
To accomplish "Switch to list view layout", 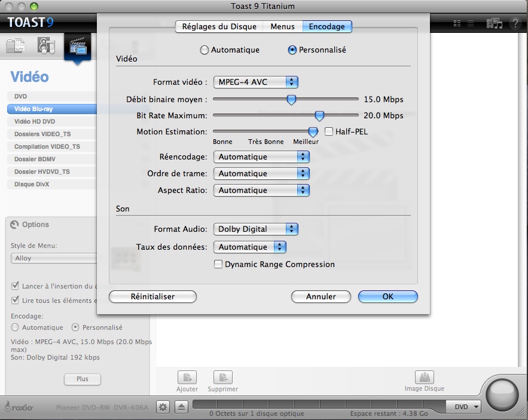I will [x=471, y=23].
